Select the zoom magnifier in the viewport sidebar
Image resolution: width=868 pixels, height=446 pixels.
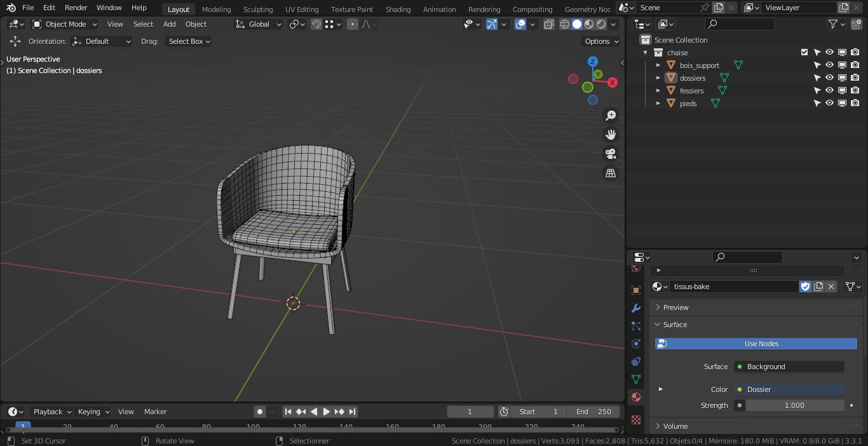(x=610, y=115)
